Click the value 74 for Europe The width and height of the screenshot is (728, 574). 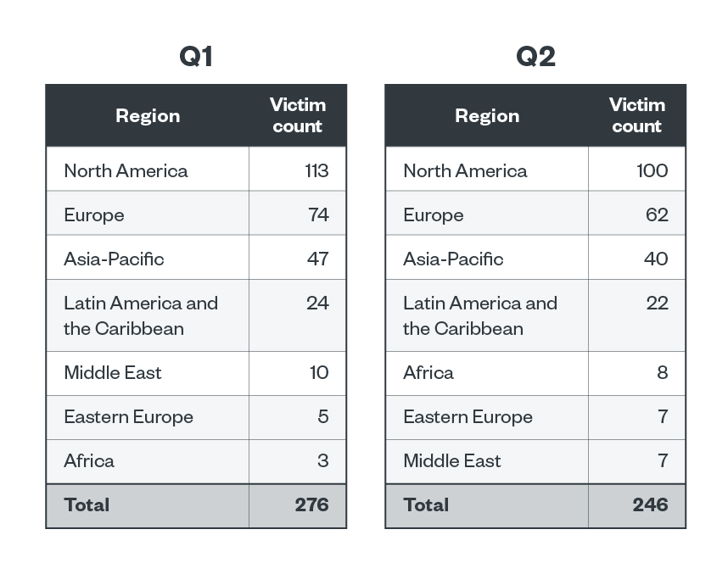(318, 215)
